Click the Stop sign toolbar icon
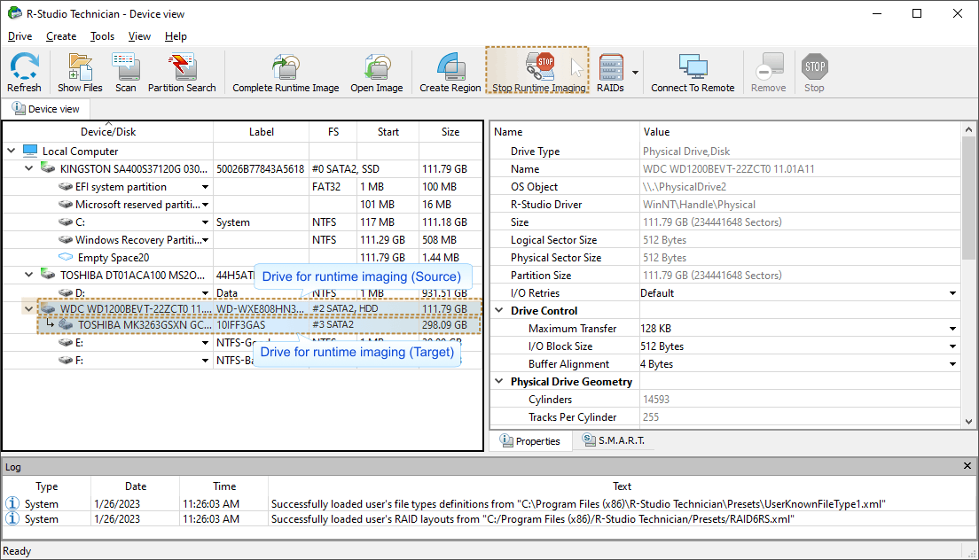This screenshot has height=560, width=979. (814, 66)
